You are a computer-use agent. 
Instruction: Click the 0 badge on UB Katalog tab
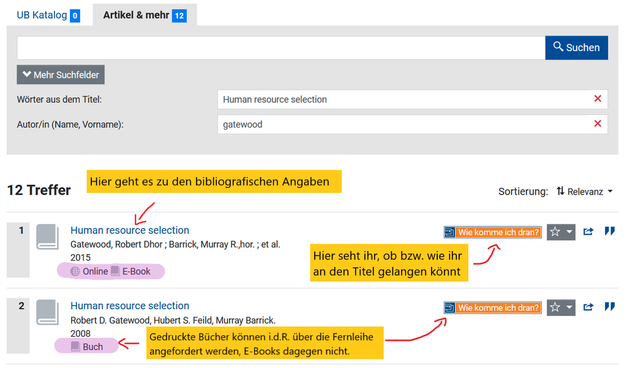[75, 16]
